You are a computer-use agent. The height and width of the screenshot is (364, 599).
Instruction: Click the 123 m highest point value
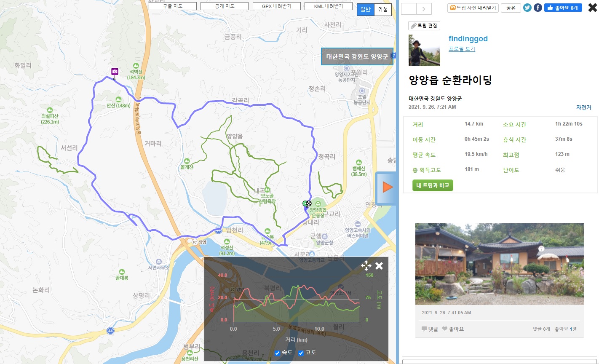pos(562,154)
